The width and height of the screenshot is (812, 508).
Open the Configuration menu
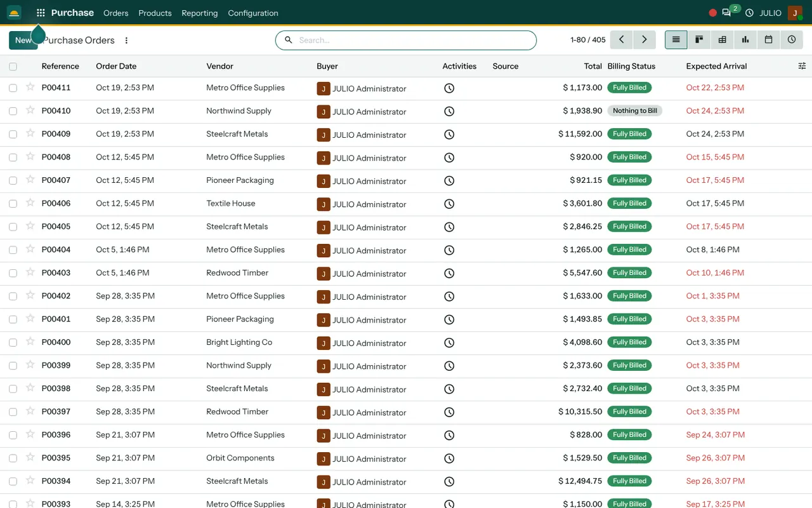pos(253,13)
